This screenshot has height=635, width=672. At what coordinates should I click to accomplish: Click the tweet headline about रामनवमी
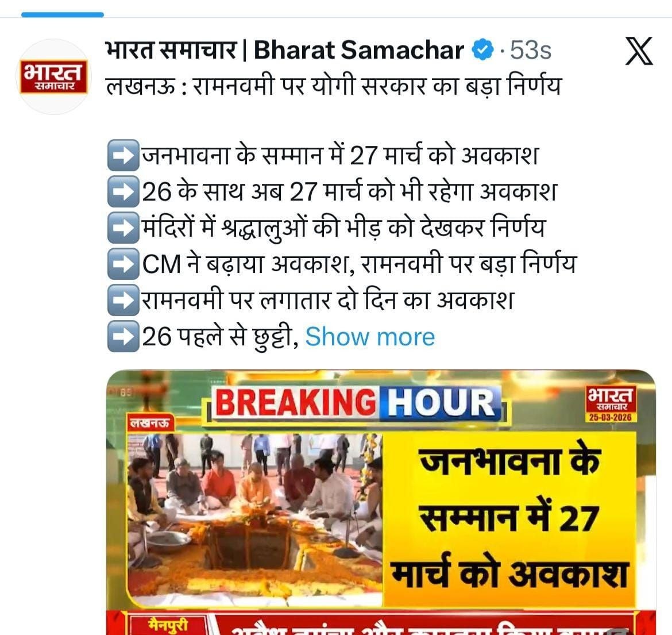[x=334, y=86]
